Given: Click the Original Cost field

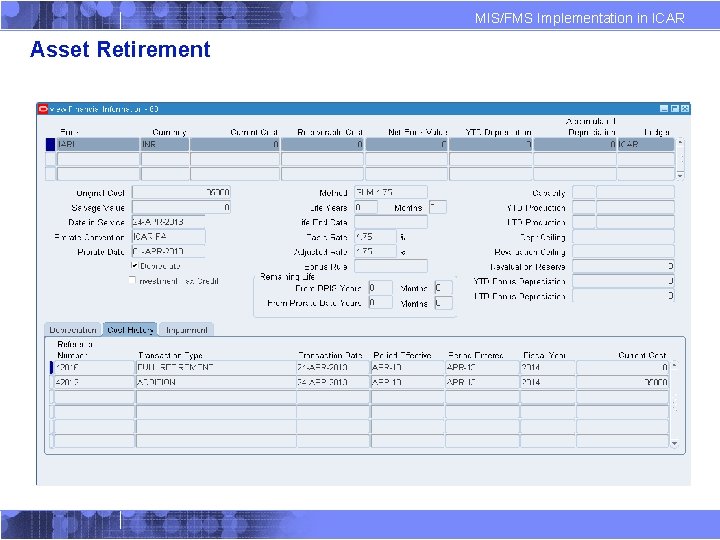Looking at the screenshot, I should 181,192.
